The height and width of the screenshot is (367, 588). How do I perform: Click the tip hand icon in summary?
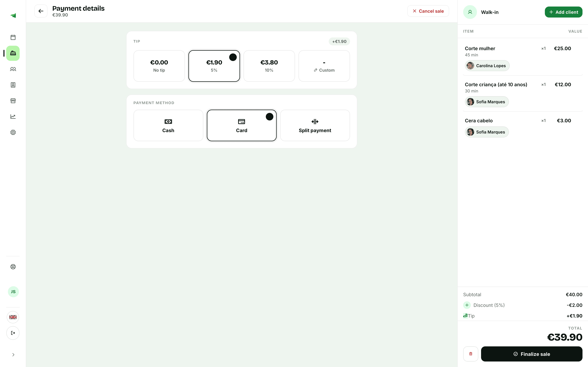pyautogui.click(x=465, y=316)
